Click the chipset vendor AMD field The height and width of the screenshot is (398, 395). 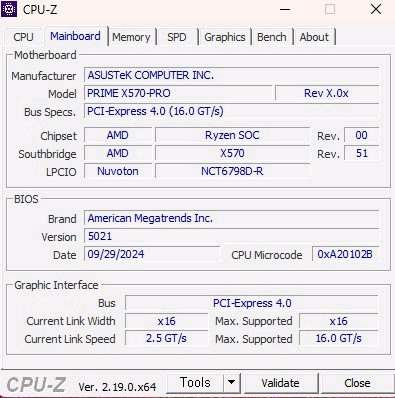pos(118,135)
